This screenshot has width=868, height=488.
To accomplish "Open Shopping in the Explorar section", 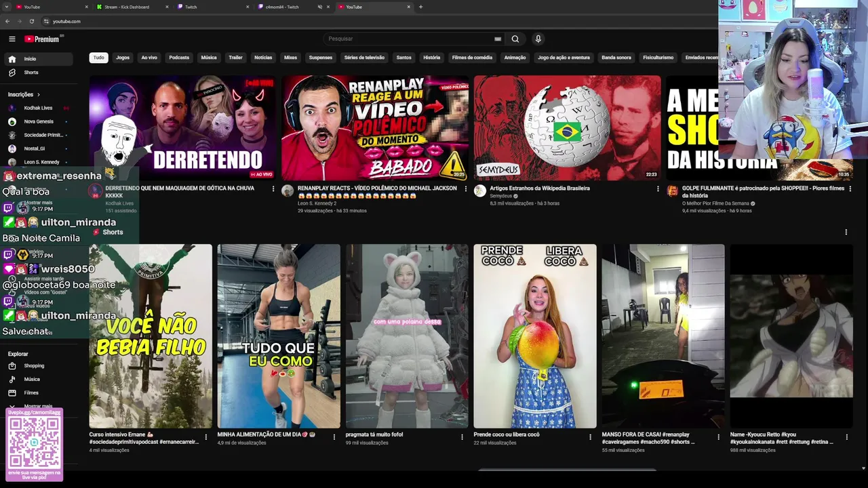I will pyautogui.click(x=38, y=366).
